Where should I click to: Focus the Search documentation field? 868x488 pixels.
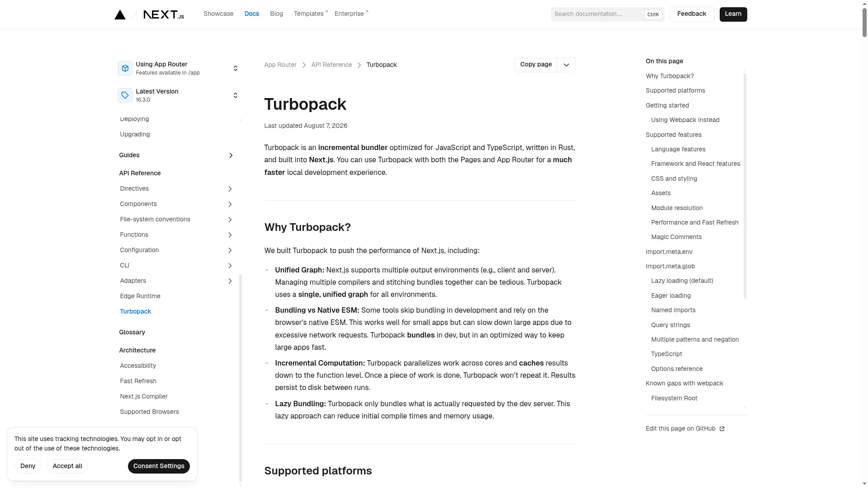click(607, 14)
